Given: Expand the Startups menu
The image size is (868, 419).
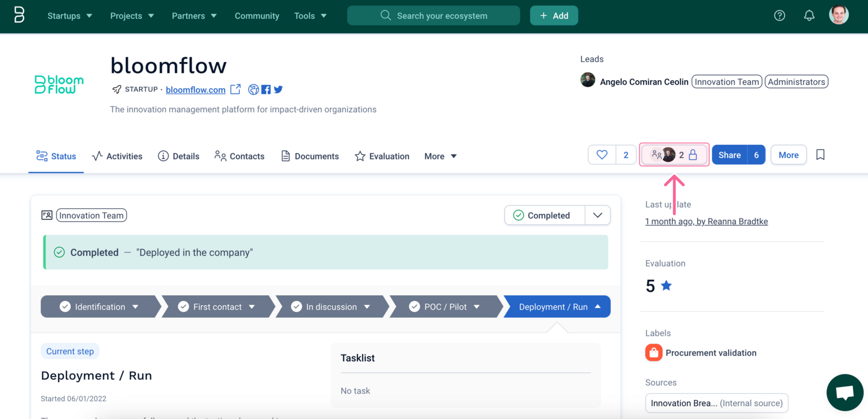Looking at the screenshot, I should click(x=69, y=16).
